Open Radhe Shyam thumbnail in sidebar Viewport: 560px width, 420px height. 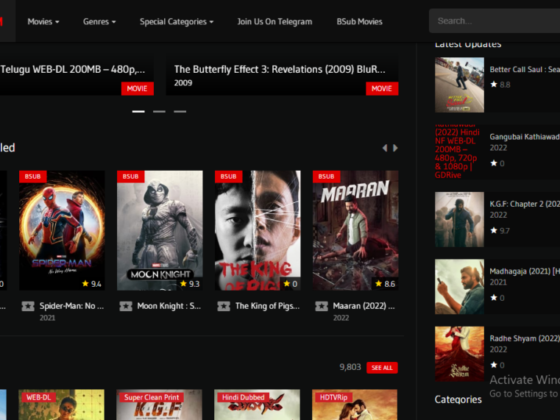point(459,354)
